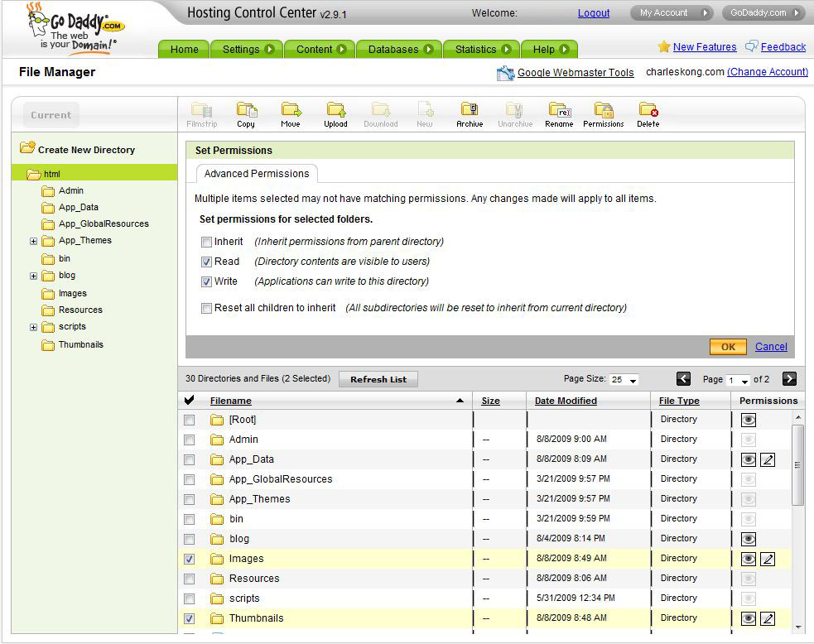This screenshot has width=814, height=644.
Task: Click the file list scrollbar thumb
Action: (x=798, y=464)
